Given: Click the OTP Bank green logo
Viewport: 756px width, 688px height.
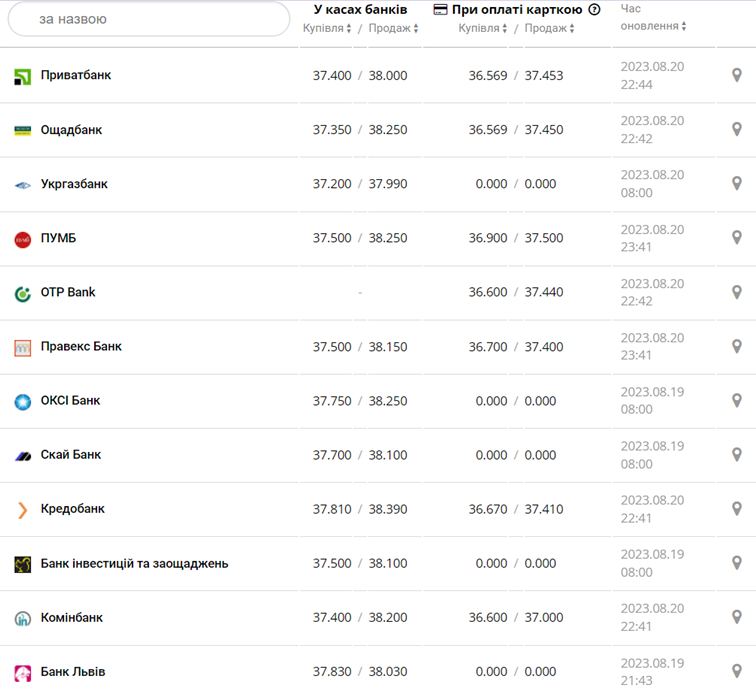Looking at the screenshot, I should pos(22,293).
